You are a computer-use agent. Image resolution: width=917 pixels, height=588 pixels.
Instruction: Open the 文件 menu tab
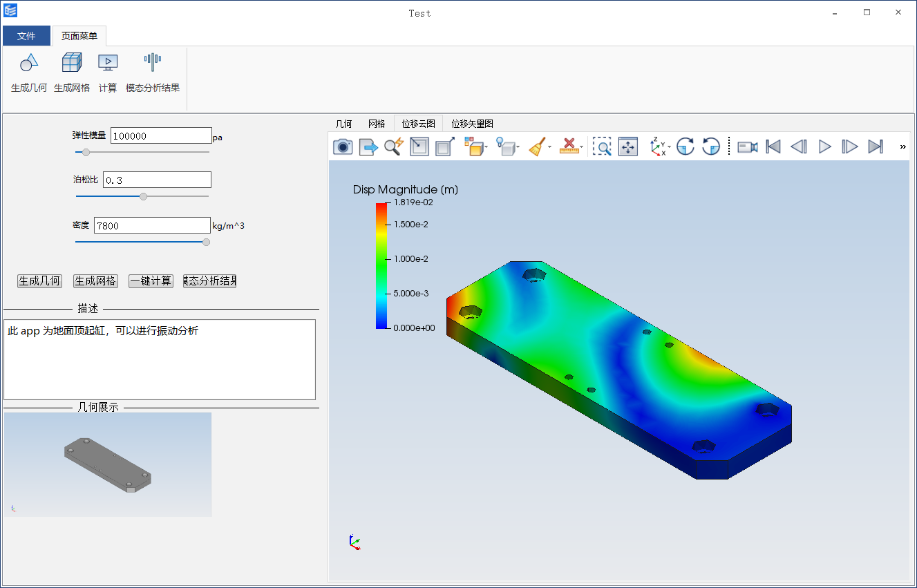point(26,36)
